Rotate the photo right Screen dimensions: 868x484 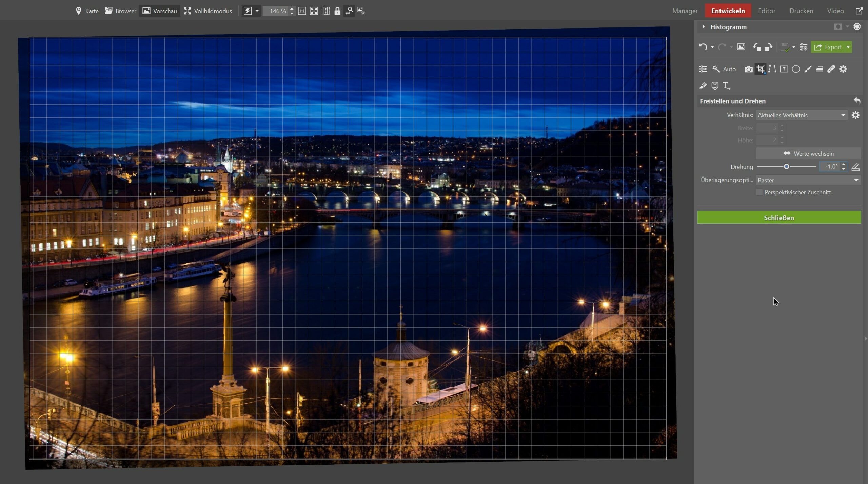click(768, 47)
